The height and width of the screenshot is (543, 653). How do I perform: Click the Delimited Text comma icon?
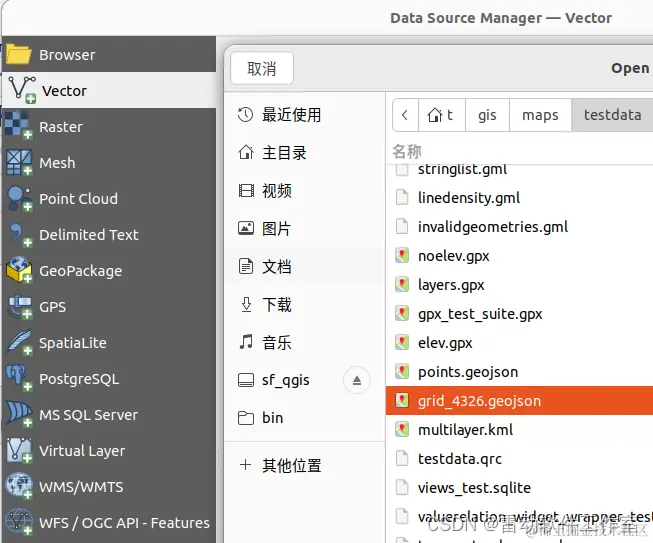pyautogui.click(x=19, y=234)
